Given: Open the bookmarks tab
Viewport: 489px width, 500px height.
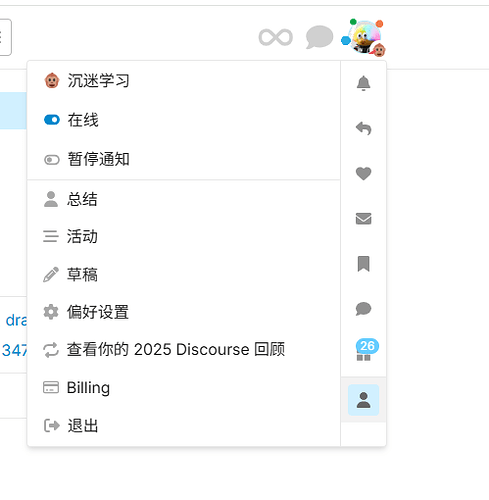Looking at the screenshot, I should (x=363, y=264).
